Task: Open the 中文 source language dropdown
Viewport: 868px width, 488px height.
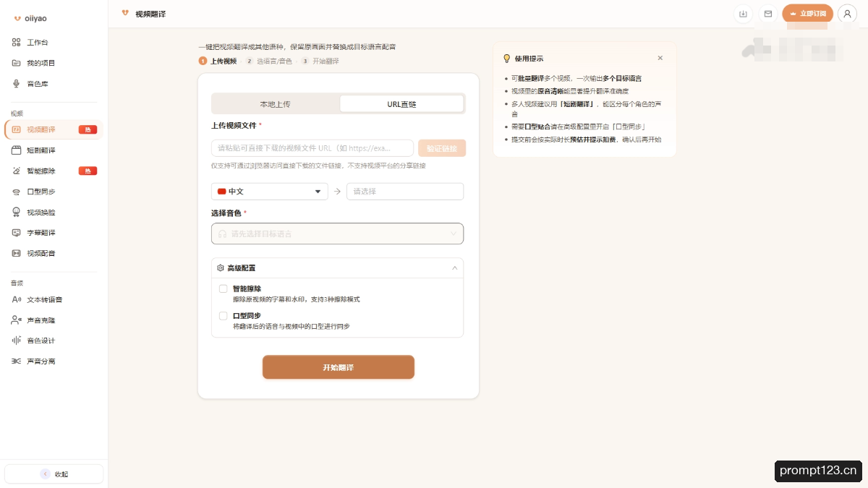Action: (270, 192)
